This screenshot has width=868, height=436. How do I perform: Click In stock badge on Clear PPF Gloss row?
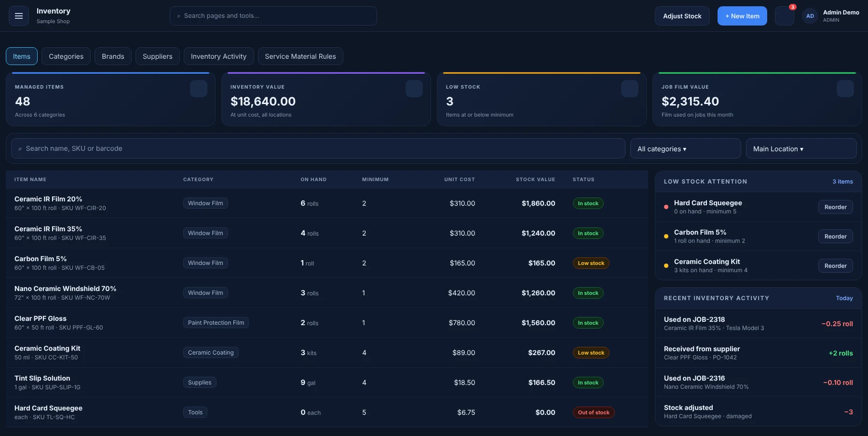click(x=588, y=323)
